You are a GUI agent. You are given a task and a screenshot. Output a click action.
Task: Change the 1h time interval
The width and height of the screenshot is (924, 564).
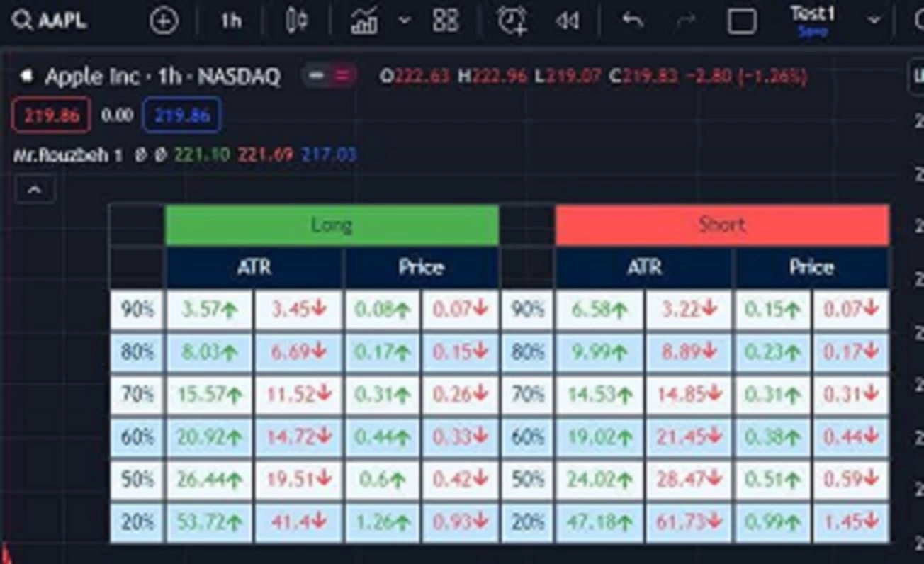[231, 21]
